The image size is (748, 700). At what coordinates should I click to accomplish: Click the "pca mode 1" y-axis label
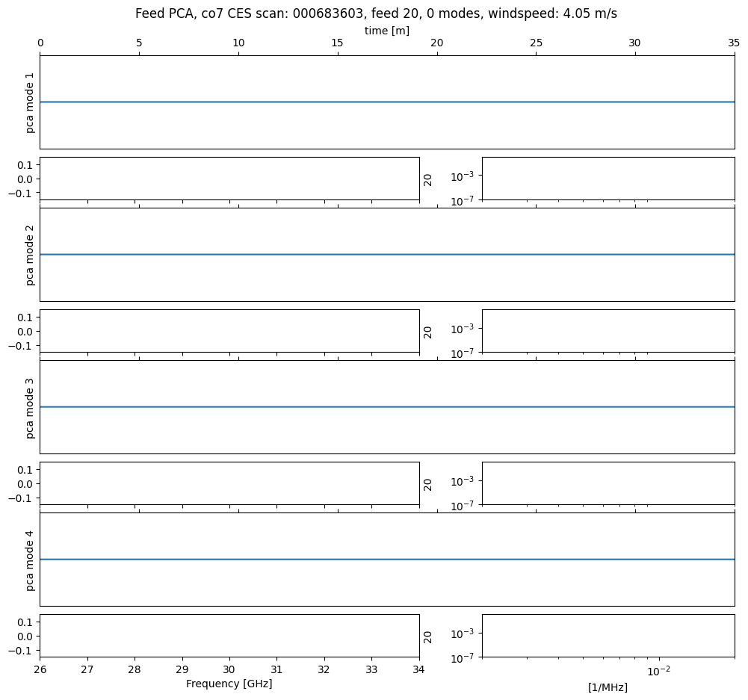click(x=30, y=102)
